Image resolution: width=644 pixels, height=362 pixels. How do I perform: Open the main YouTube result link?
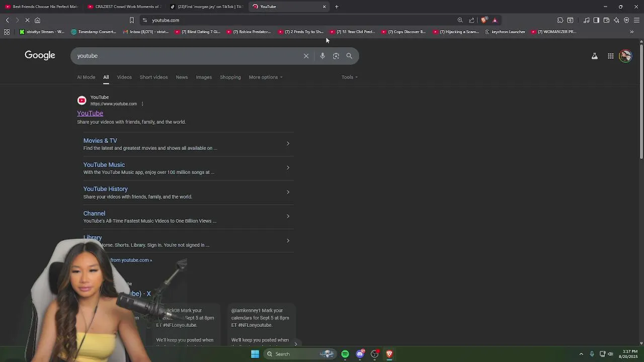point(90,113)
